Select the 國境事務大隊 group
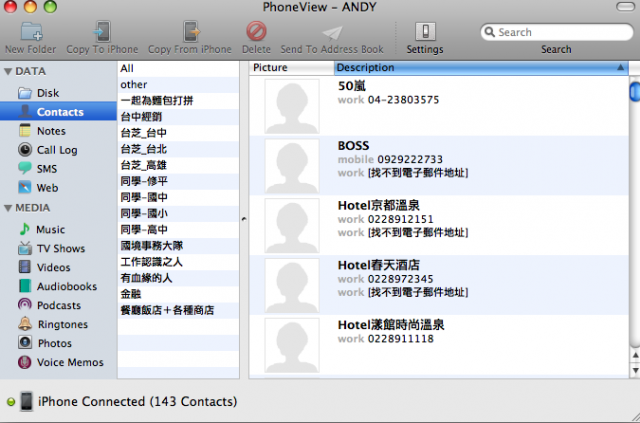 tap(178, 246)
